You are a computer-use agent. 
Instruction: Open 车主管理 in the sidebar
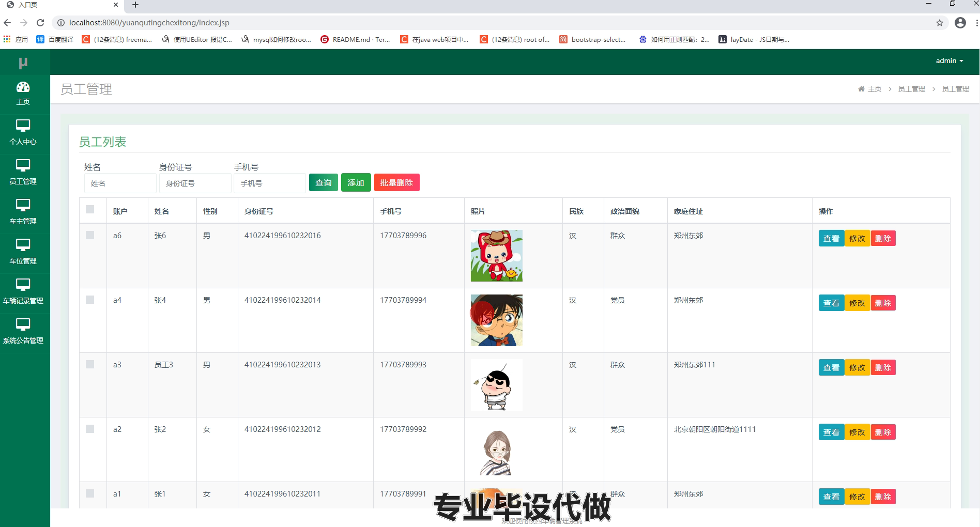point(23,212)
